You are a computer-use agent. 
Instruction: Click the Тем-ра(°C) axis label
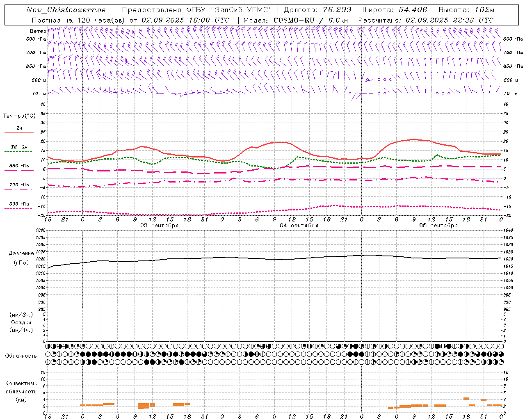pos(19,116)
